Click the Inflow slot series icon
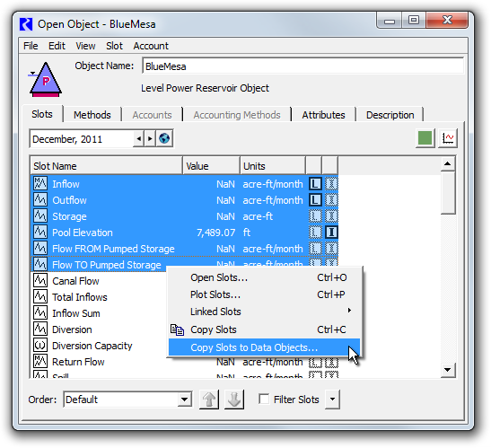Image resolution: width=491 pixels, height=448 pixels. click(40, 183)
